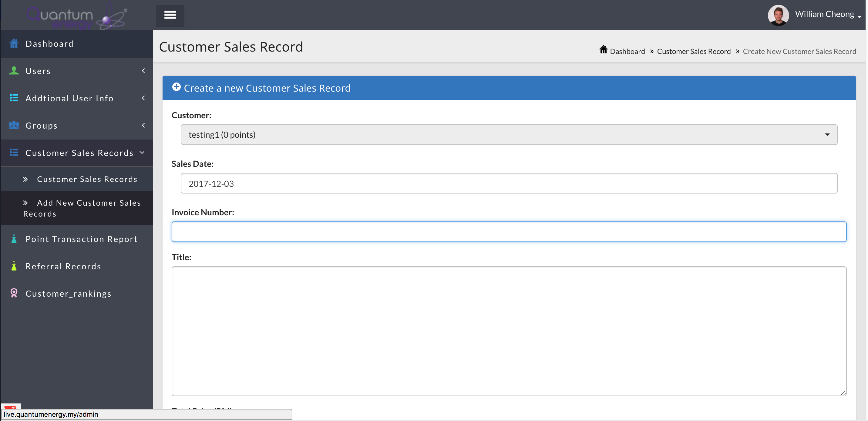Click the Sales Date field
This screenshot has height=421, width=868.
click(509, 184)
